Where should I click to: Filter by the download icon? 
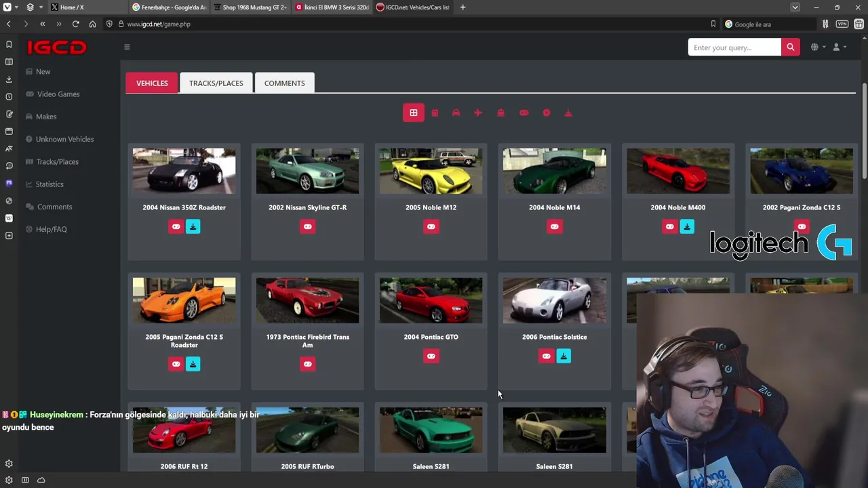568,113
